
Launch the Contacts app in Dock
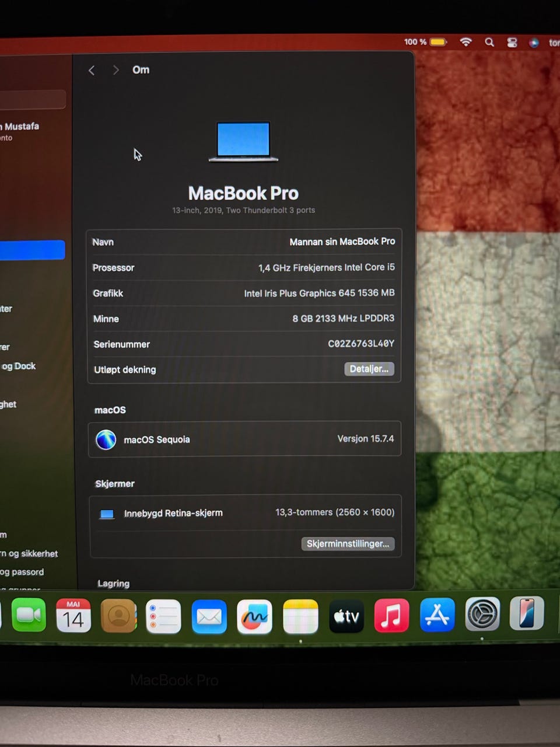pyautogui.click(x=118, y=616)
